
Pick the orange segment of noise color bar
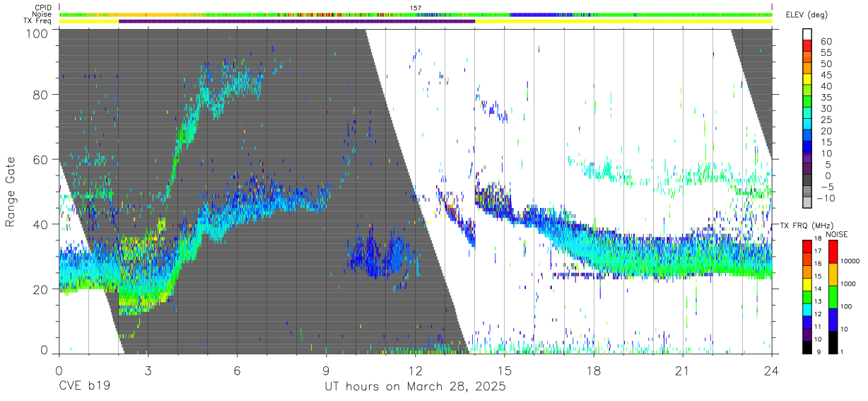pyautogui.click(x=833, y=274)
